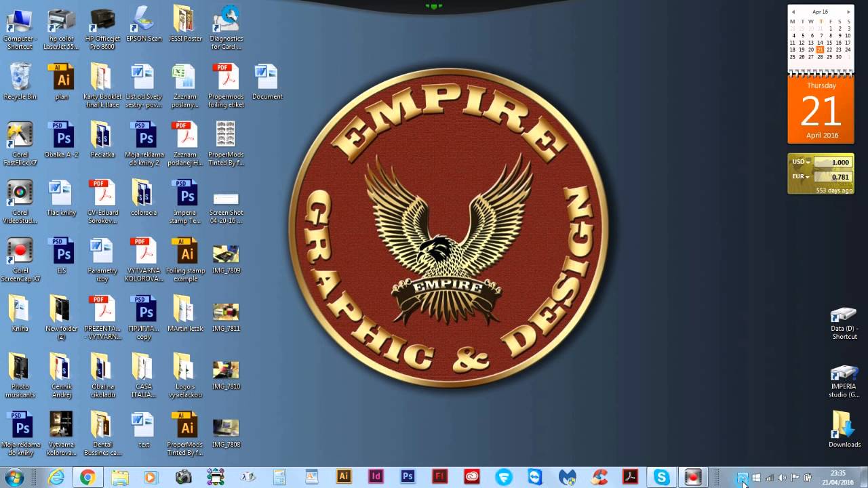
Task: Launch Adobe Photoshop from the taskbar
Action: point(408,477)
